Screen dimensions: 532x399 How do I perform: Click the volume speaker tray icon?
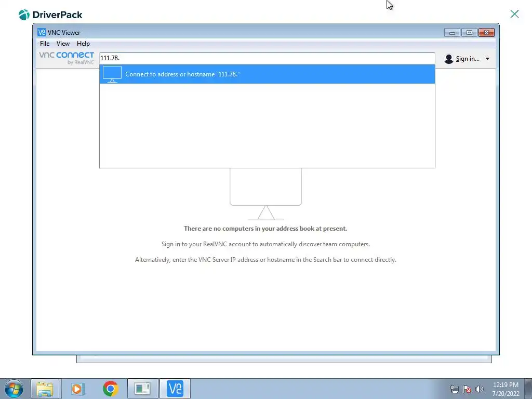(479, 389)
